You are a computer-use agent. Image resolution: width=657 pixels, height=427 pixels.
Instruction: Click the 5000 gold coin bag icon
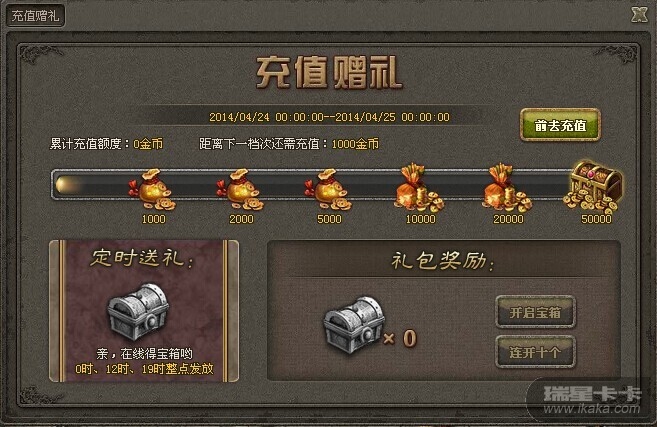pyautogui.click(x=328, y=189)
